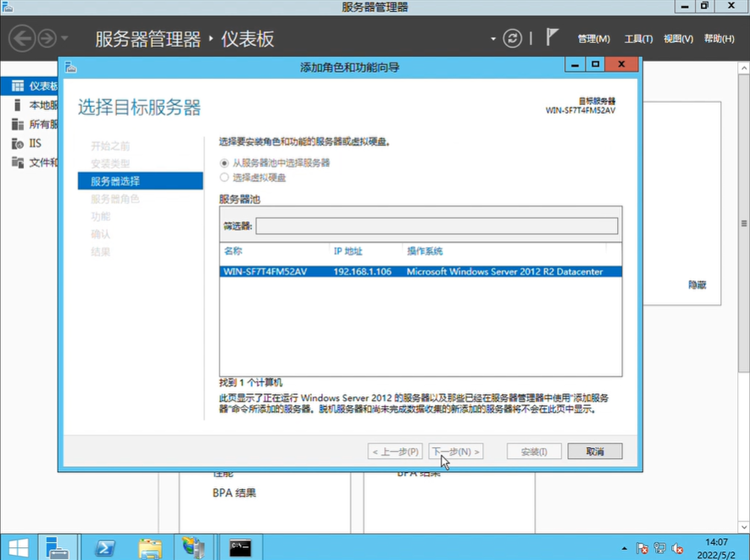The height and width of the screenshot is (560, 750).
Task: Click the 筛选器 filter input field
Action: (436, 225)
